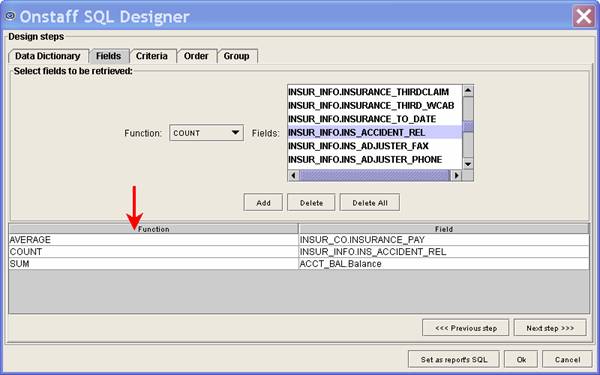Open the Group tab
The image size is (600, 375).
coord(237,56)
